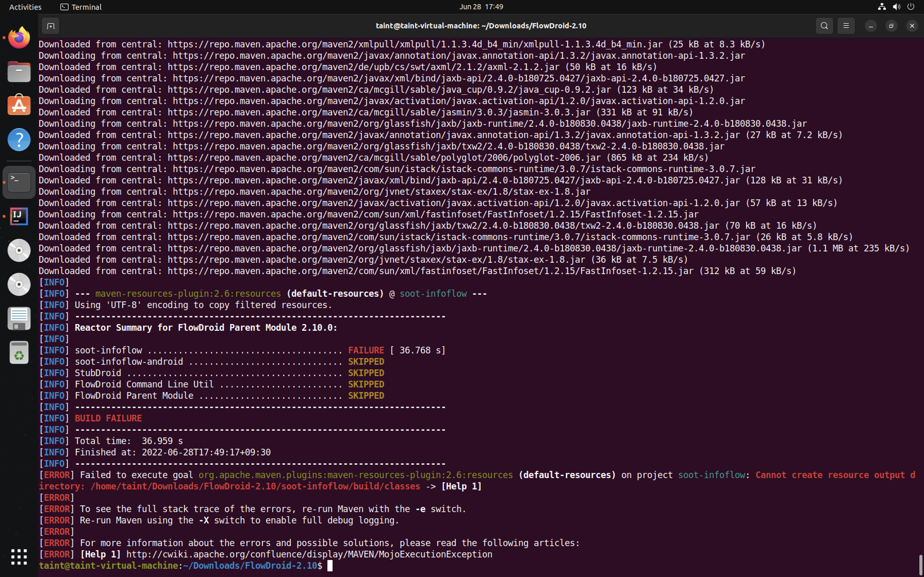Click the volume speaker icon in the top bar
The width and height of the screenshot is (924, 577).
point(896,6)
